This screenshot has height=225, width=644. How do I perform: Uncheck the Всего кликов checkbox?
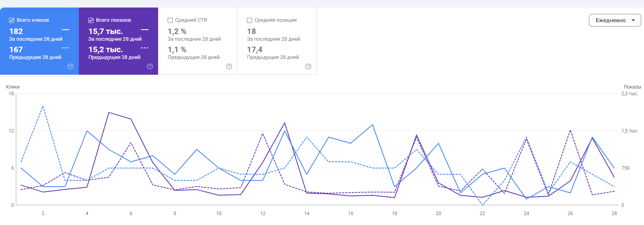coord(12,20)
